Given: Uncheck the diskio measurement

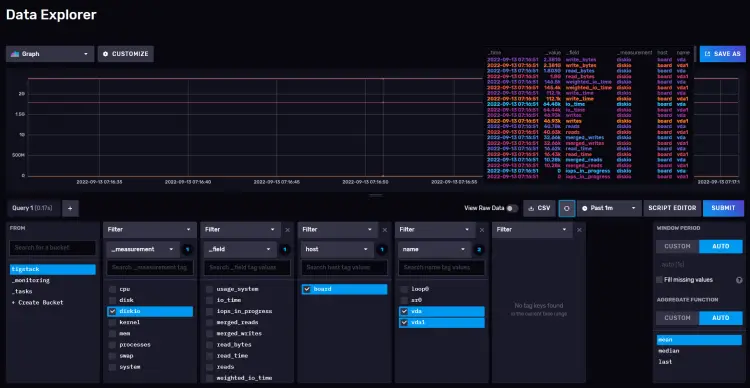Looking at the screenshot, I should [x=112, y=311].
